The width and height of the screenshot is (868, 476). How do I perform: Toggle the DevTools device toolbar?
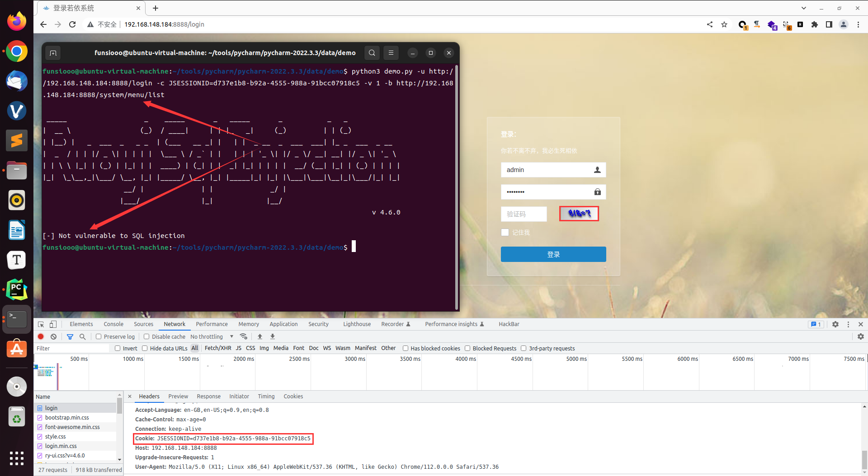[53, 324]
